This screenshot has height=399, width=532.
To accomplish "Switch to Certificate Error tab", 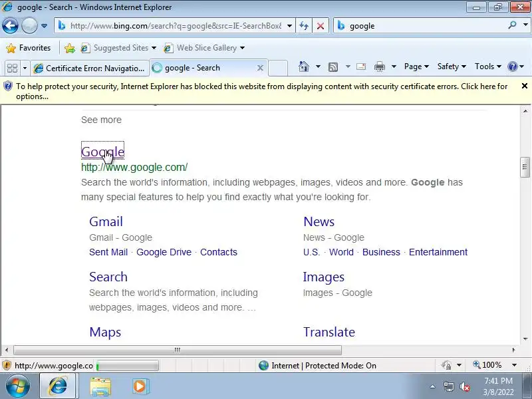I will 90,68.
